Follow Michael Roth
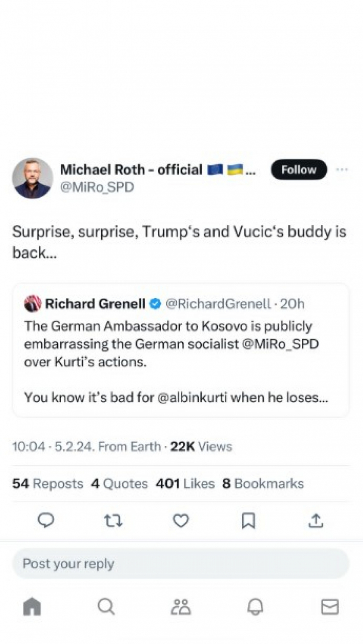 pyautogui.click(x=298, y=170)
